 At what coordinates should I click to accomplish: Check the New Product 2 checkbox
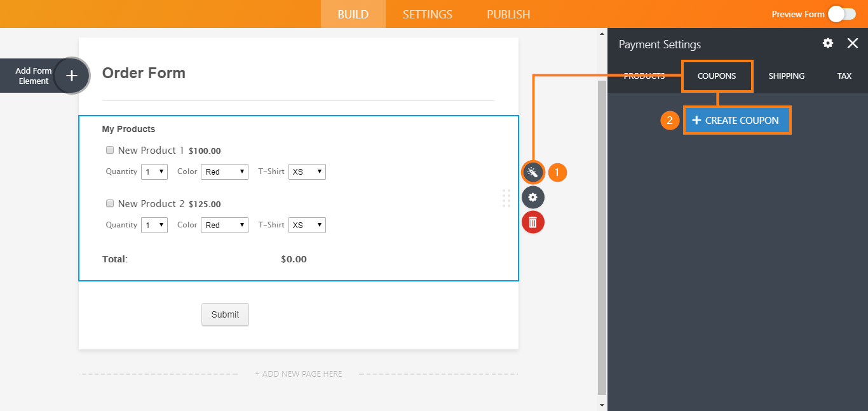(110, 204)
